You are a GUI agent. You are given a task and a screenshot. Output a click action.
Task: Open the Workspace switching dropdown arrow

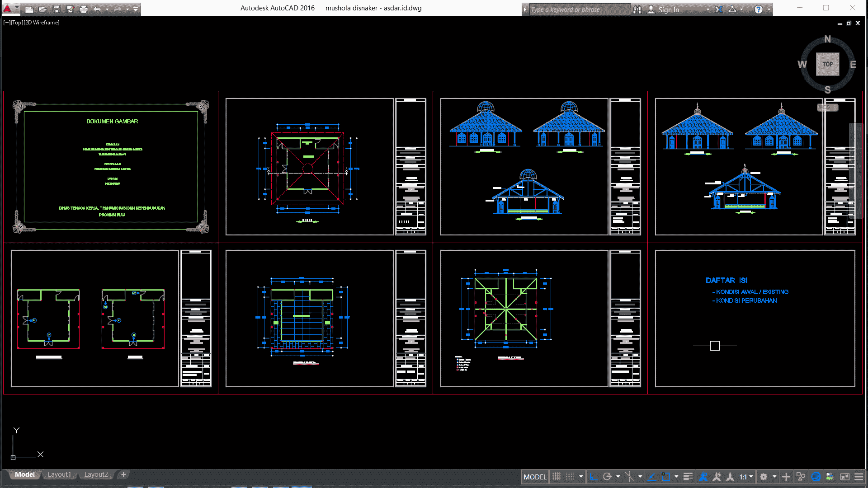coord(774,477)
